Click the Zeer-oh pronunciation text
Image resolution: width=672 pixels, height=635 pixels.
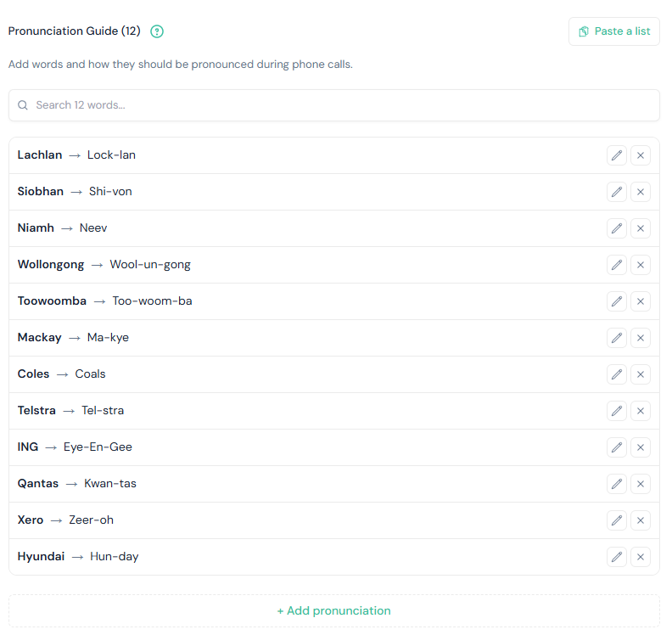point(92,520)
